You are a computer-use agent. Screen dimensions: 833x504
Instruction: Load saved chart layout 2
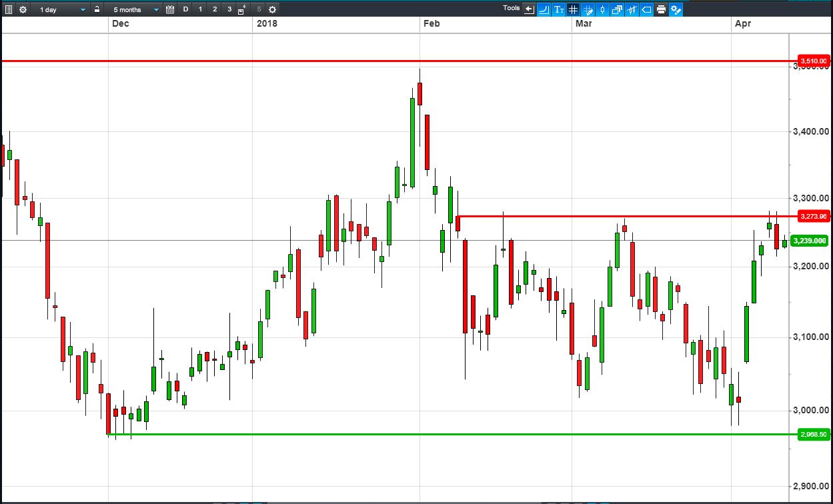coord(215,9)
